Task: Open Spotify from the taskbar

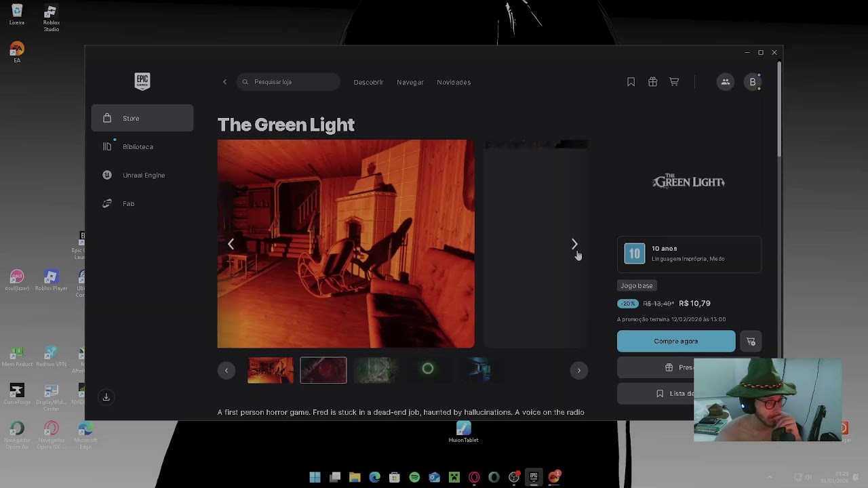Action: (414, 477)
